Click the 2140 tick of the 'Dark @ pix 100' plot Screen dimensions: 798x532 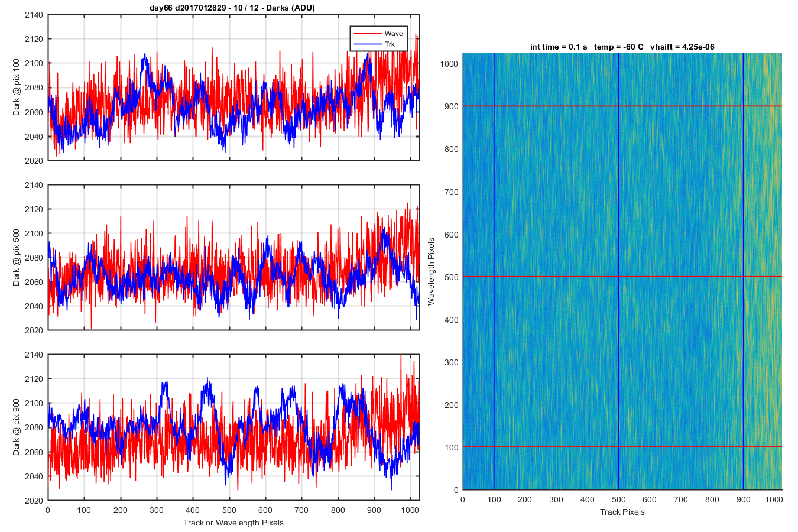(34, 15)
